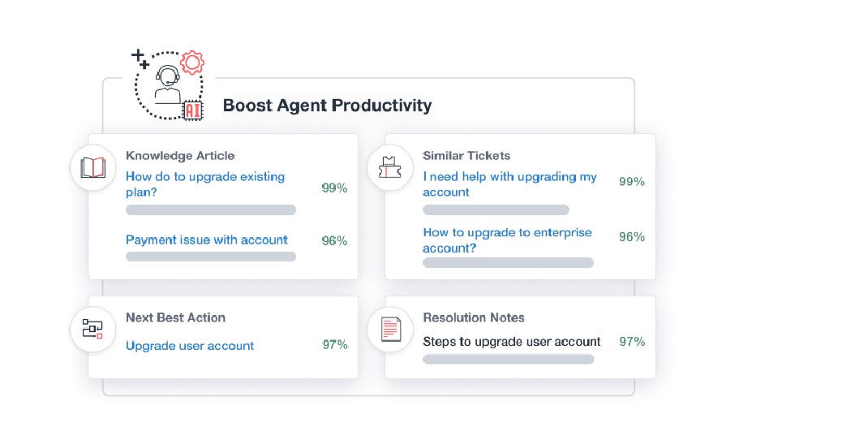The height and width of the screenshot is (436, 868).
Task: Click the plus signs sparkle icon
Action: point(140,58)
